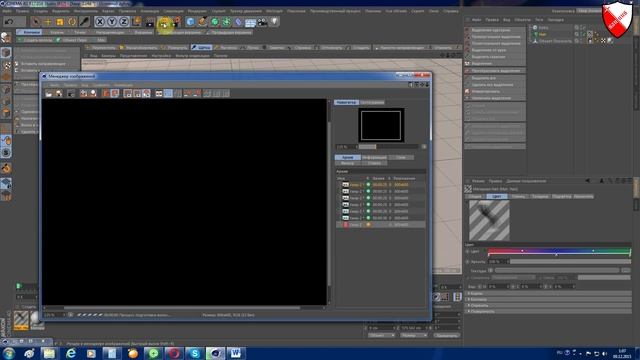Image resolution: width=640 pixels, height=360 pixels.
Task: Click the Создать волосы button
Action: (35, 40)
